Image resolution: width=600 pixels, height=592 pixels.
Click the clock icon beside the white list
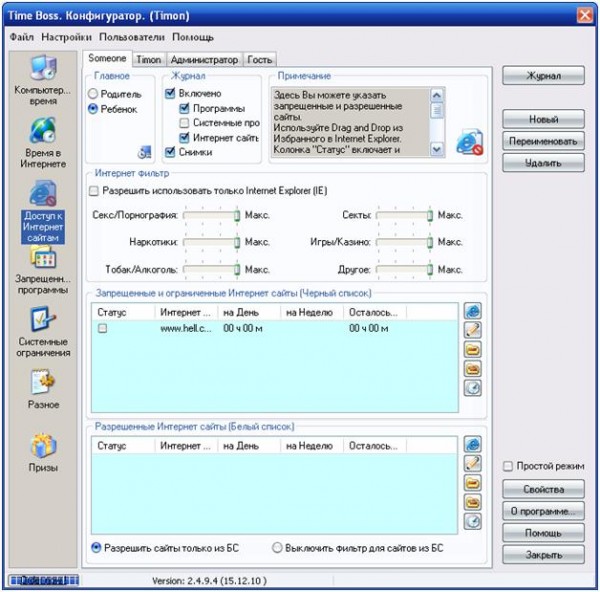[473, 521]
